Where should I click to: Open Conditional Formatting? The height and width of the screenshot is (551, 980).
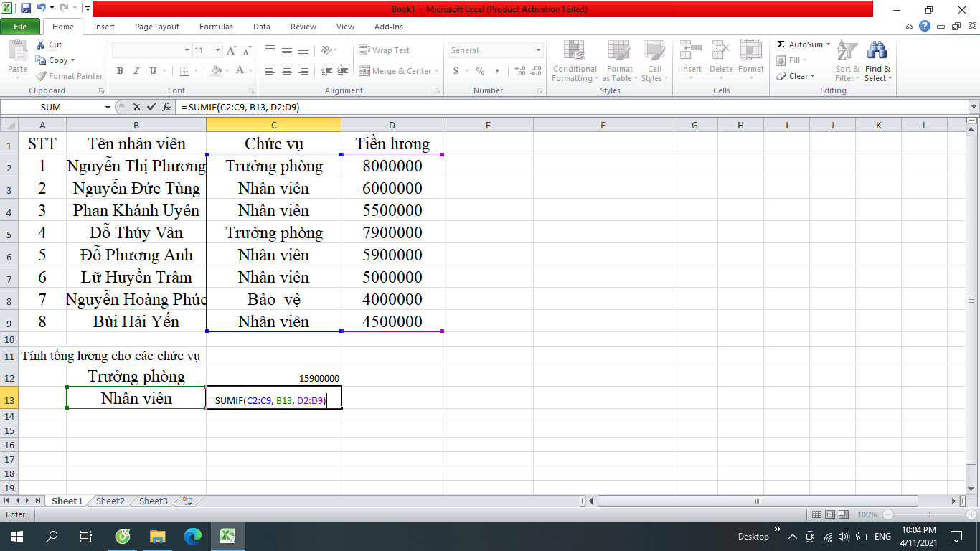574,61
